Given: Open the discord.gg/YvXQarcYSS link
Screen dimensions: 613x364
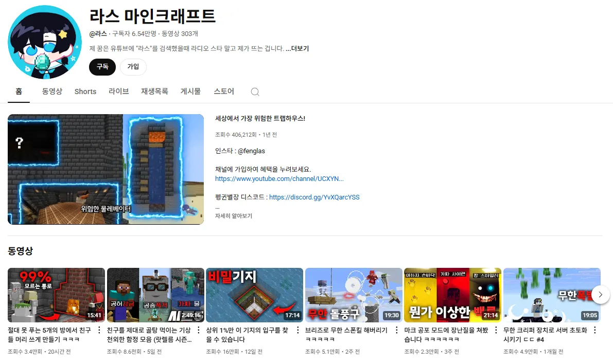Looking at the screenshot, I should tap(314, 197).
